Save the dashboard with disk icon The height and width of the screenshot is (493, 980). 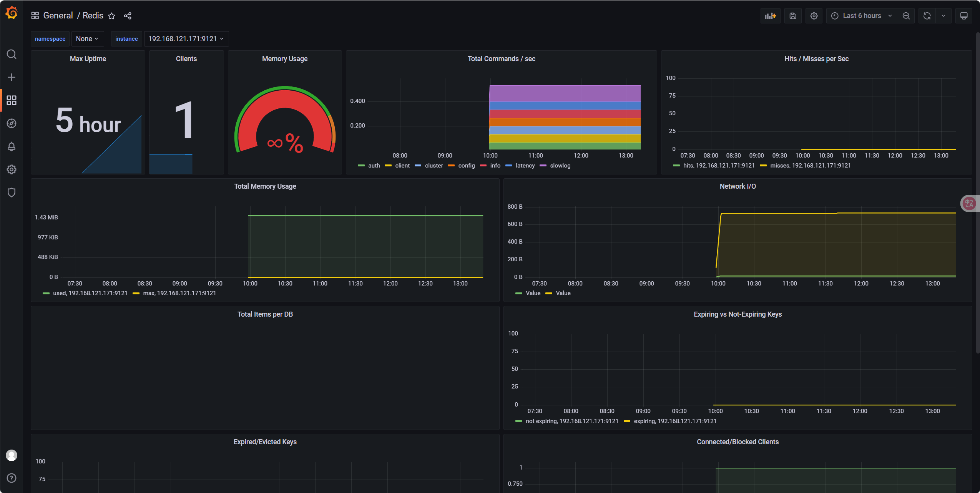(792, 16)
